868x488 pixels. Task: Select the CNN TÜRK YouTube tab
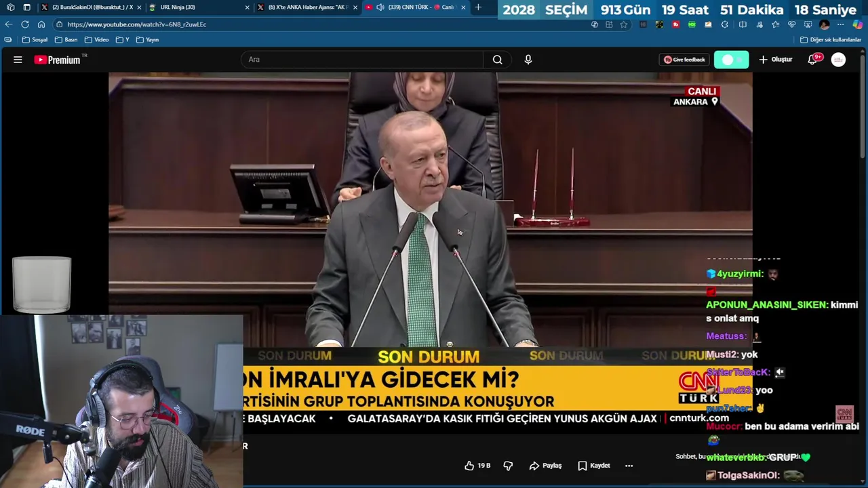(416, 7)
